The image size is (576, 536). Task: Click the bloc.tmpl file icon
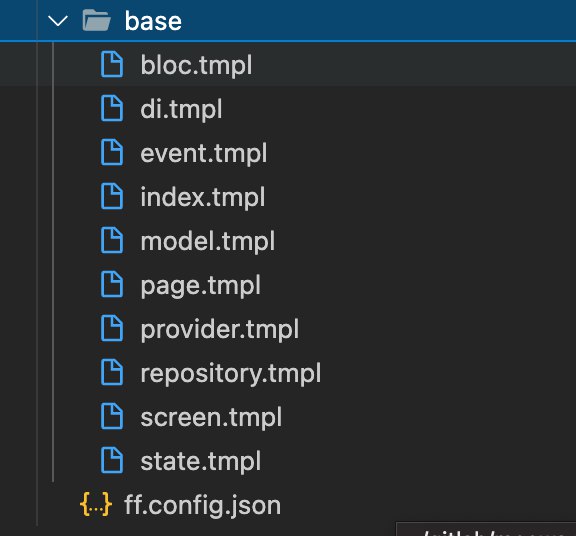112,64
